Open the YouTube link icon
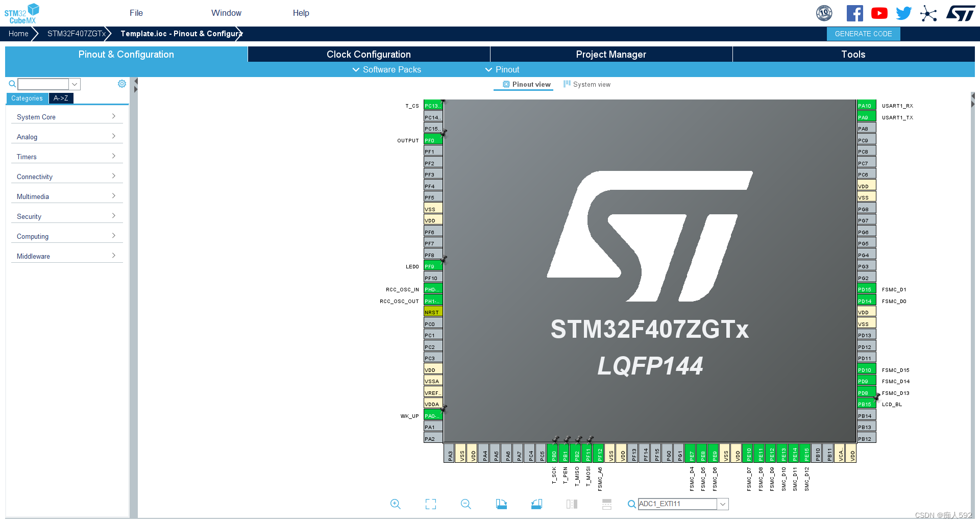Screen dimensions: 980x524 pos(879,13)
